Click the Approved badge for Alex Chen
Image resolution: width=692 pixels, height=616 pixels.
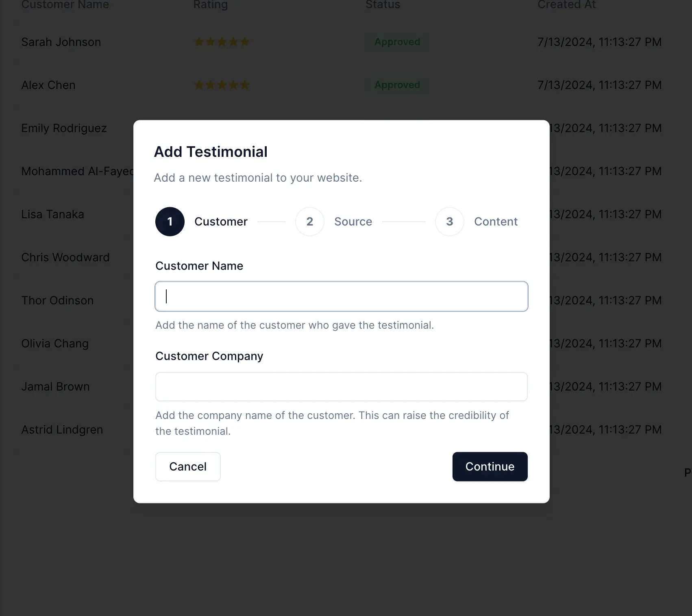point(397,85)
